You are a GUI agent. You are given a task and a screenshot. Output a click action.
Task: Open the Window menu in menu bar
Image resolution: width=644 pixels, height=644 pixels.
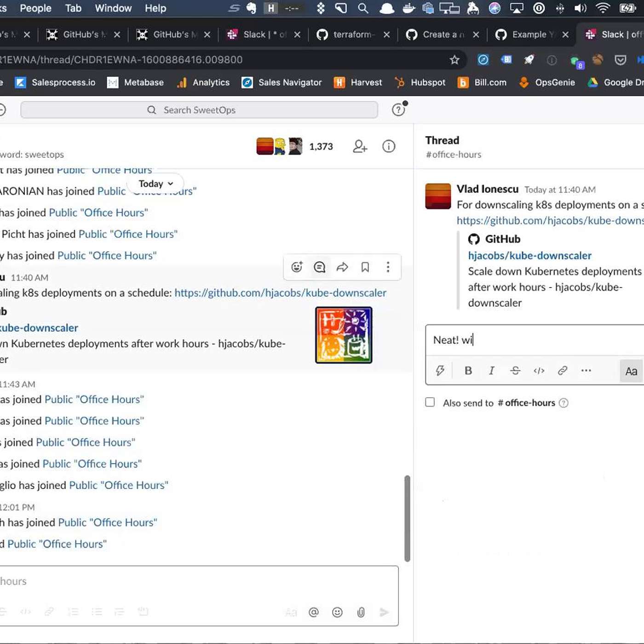point(113,8)
